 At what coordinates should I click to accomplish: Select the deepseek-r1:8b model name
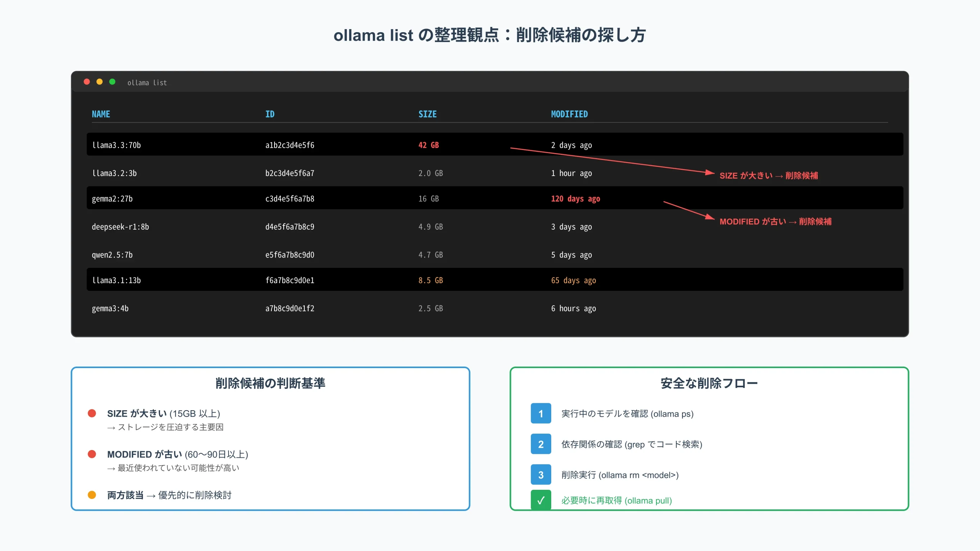tap(120, 227)
